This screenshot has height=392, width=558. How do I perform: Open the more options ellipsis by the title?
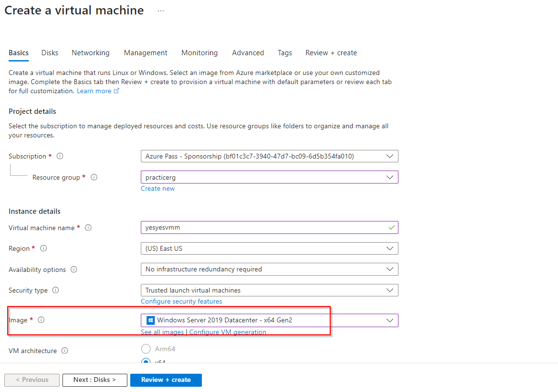click(x=161, y=11)
